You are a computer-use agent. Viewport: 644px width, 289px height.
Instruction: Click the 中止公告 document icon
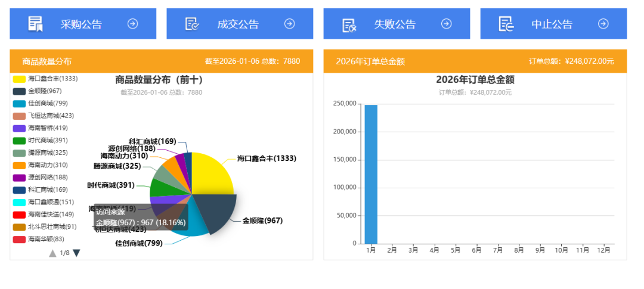click(x=506, y=24)
